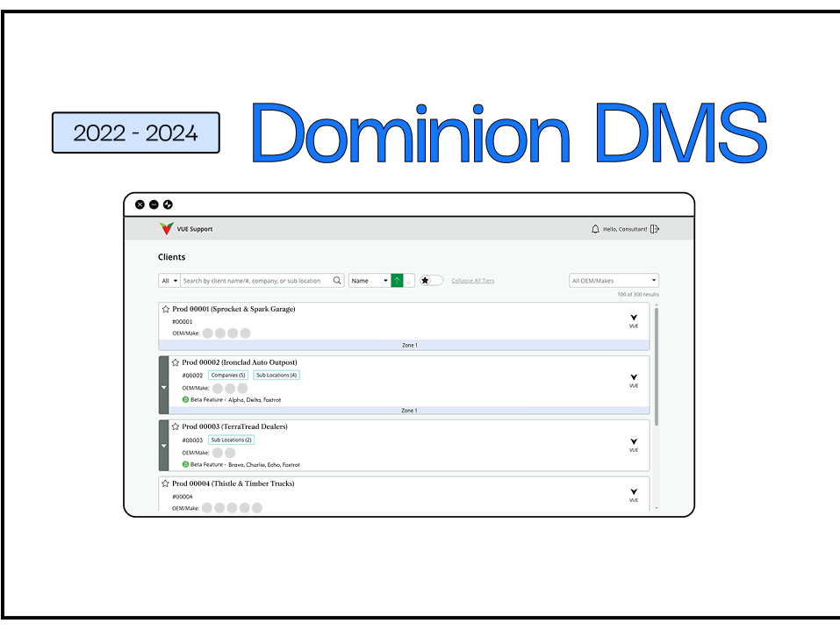Open VUE icon for Prod 00003
Viewport: 840px width, 630px height.
pyautogui.click(x=634, y=445)
